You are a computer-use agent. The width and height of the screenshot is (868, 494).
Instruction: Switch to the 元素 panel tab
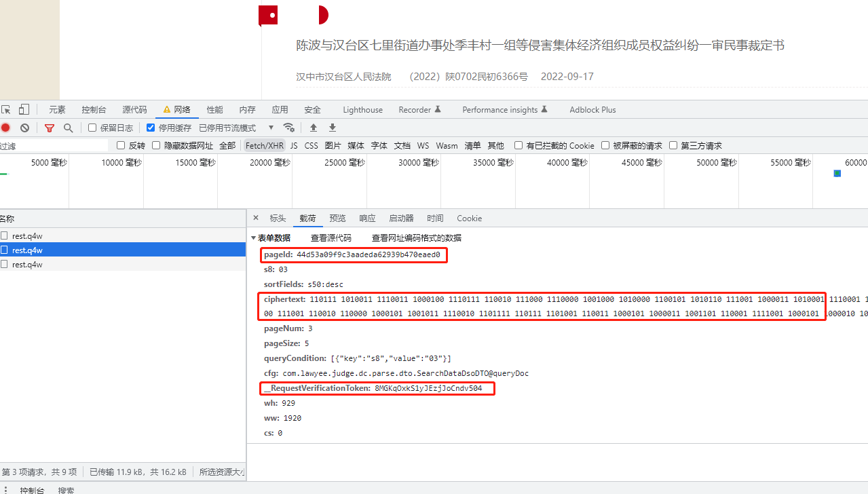click(x=57, y=109)
